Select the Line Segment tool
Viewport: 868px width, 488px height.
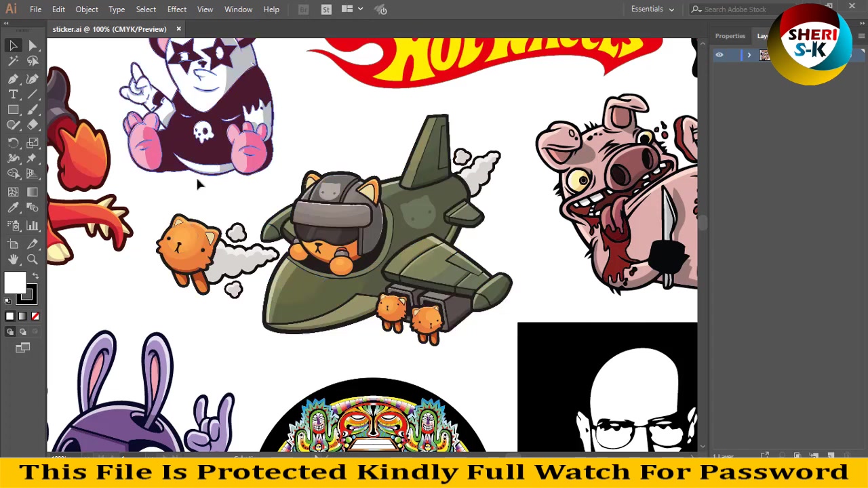coord(33,94)
